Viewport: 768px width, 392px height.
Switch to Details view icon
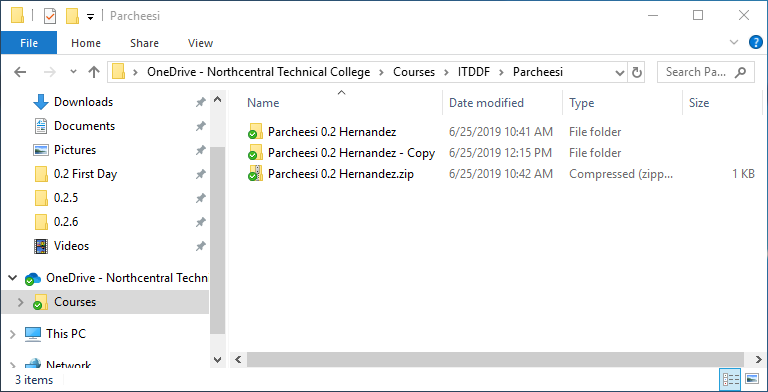pyautogui.click(x=731, y=379)
